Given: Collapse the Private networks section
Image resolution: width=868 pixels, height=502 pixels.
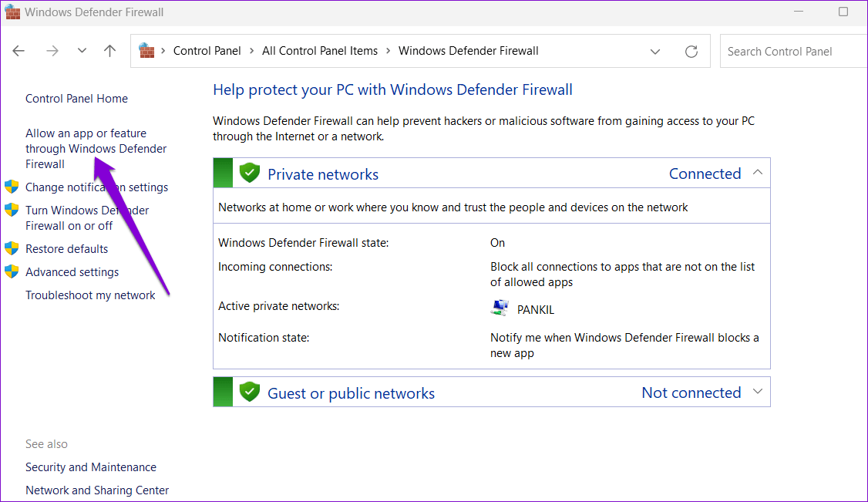Looking at the screenshot, I should coord(757,172).
